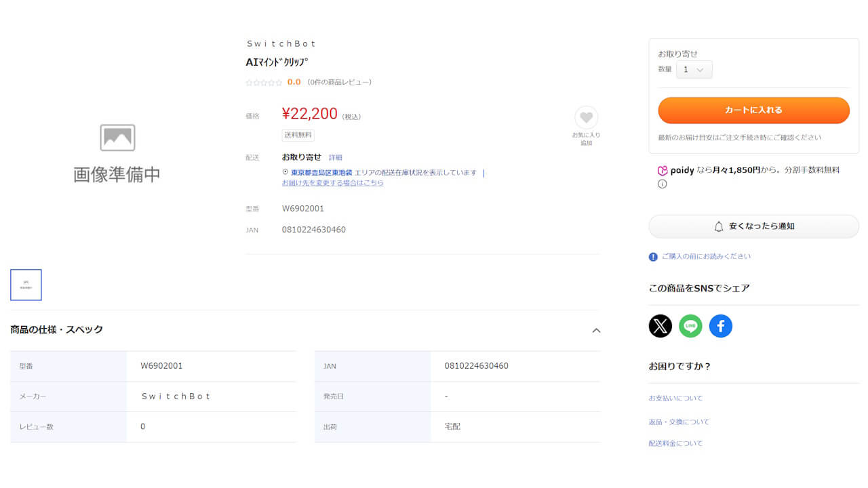
Task: Click the 送料無料 badge
Action: (x=298, y=135)
